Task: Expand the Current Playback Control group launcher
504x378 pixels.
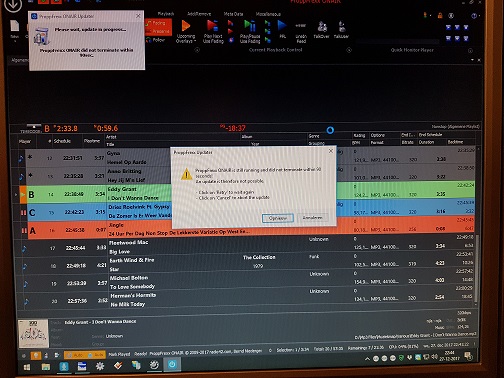Action: coord(349,50)
